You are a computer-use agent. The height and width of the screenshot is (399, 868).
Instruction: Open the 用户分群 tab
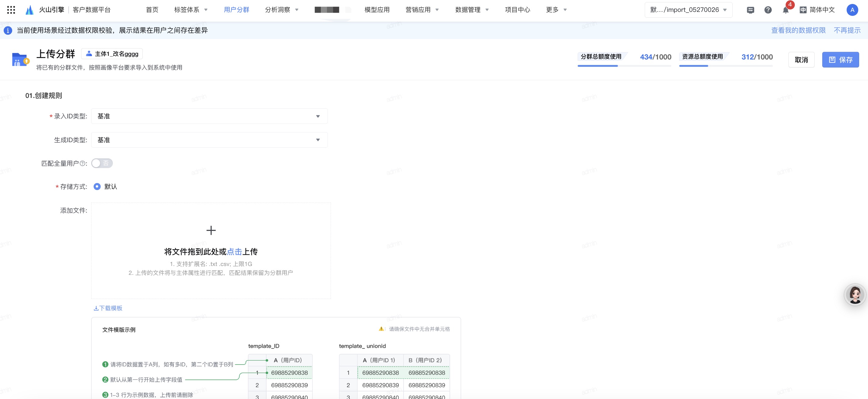coord(236,10)
